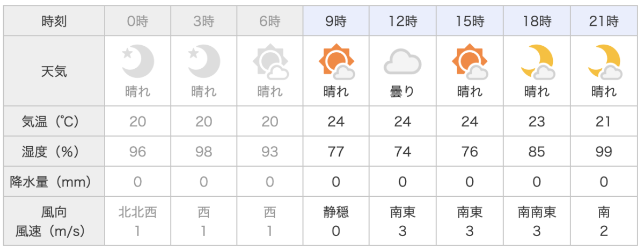Click the 18時 南南東 wind direction cell
Viewport: 644px width, 250px height.
tap(537, 212)
